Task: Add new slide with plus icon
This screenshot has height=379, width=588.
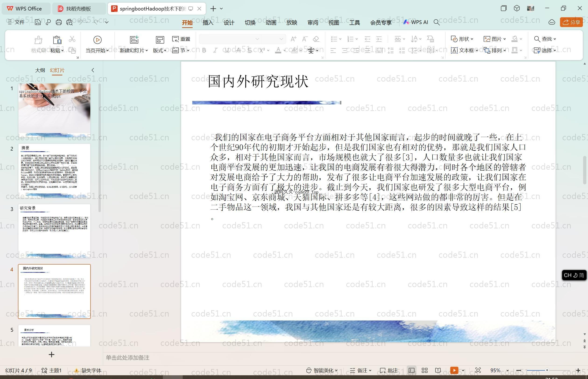Action: tap(52, 354)
